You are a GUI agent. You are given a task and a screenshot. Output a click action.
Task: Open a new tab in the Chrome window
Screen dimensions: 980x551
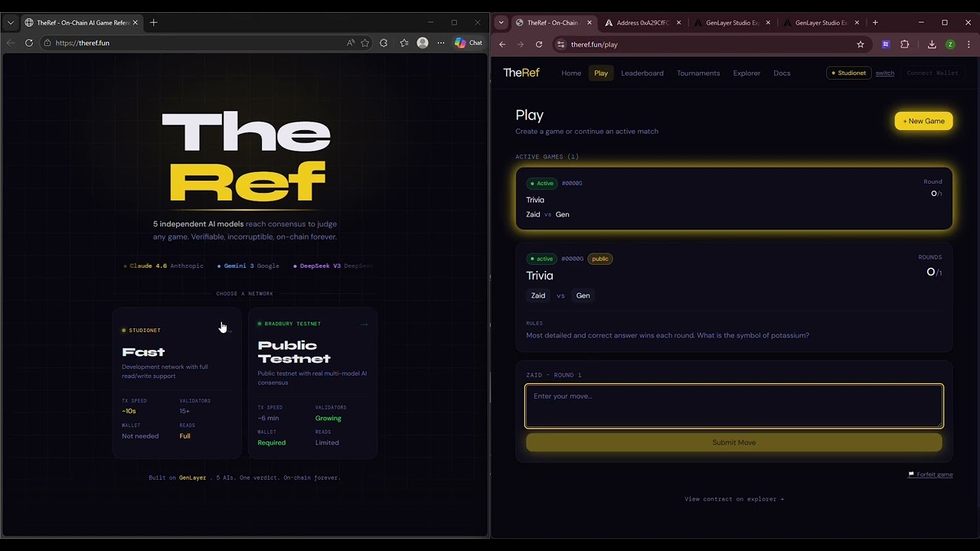click(875, 22)
